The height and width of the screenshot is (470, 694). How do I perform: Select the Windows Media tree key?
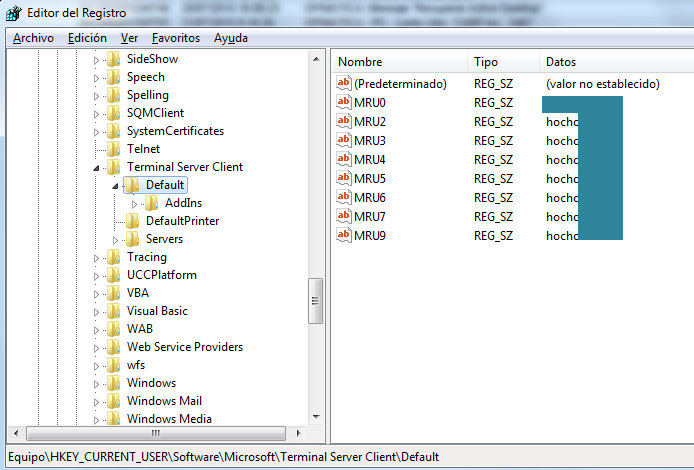point(169,419)
